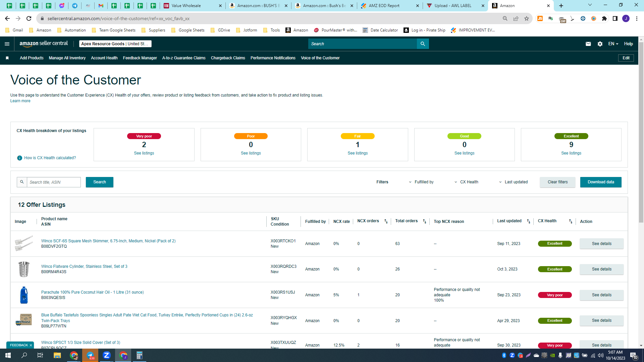The height and width of the screenshot is (362, 644).
Task: Sort by CX Health arrows
Action: click(x=571, y=221)
